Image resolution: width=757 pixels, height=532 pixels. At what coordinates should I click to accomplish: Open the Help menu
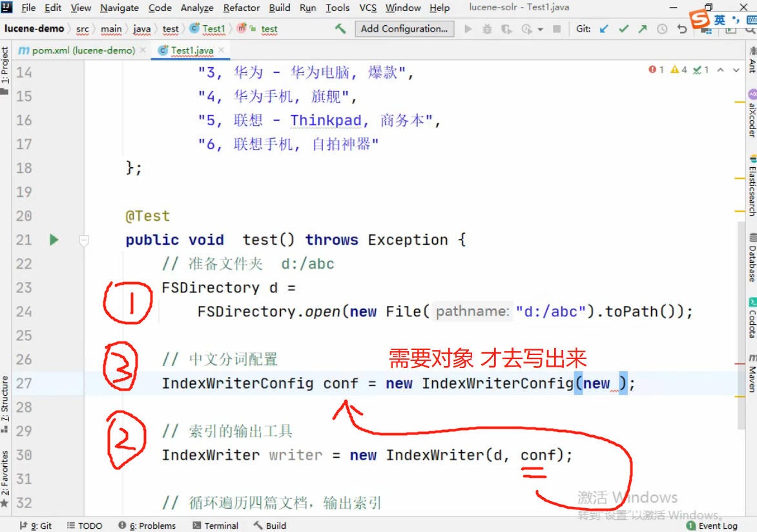click(x=439, y=8)
